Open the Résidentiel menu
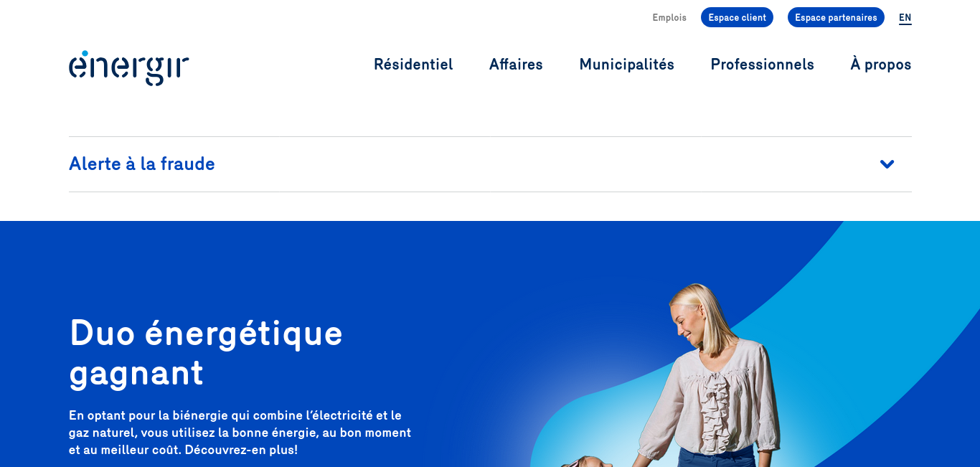This screenshot has height=467, width=980. [413, 65]
